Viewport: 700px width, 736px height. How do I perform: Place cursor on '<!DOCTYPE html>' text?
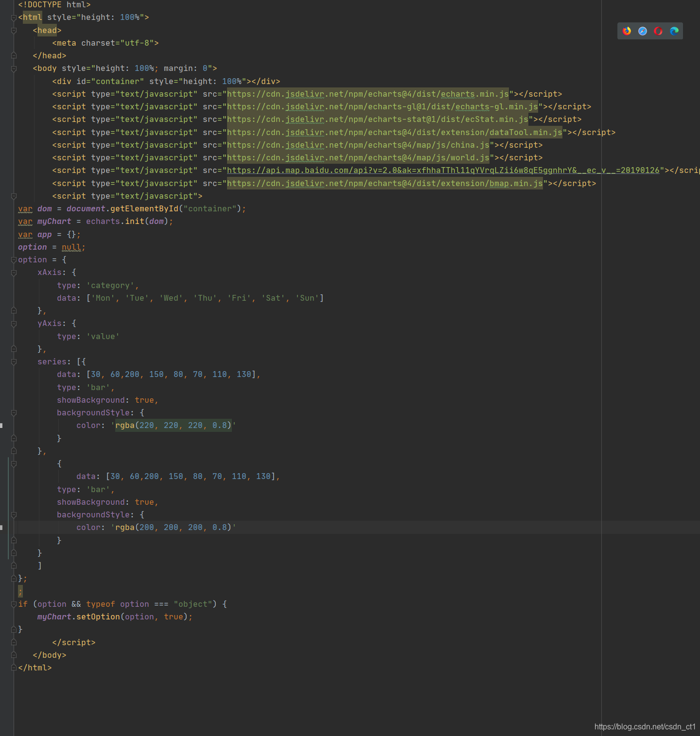(54, 5)
